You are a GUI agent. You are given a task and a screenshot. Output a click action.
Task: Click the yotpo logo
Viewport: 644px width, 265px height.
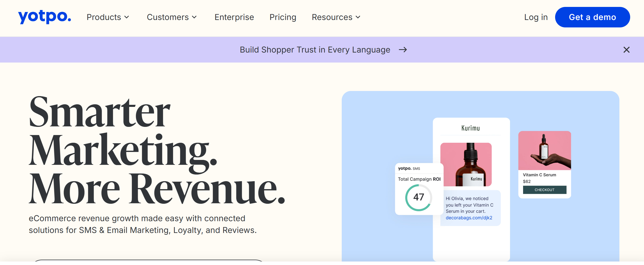45,17
